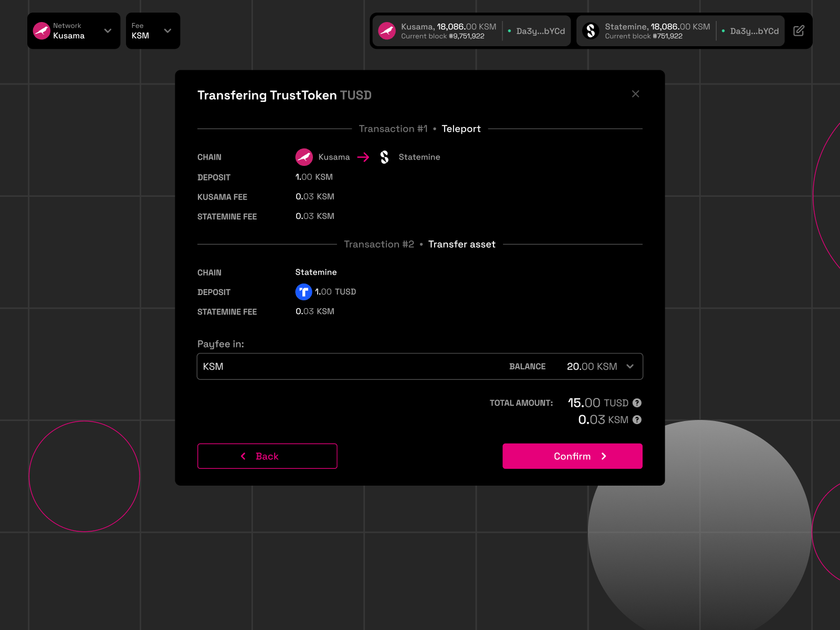Click the Transaction #2 Transfer asset heading
Screen dimensions: 840x630
coord(420,244)
